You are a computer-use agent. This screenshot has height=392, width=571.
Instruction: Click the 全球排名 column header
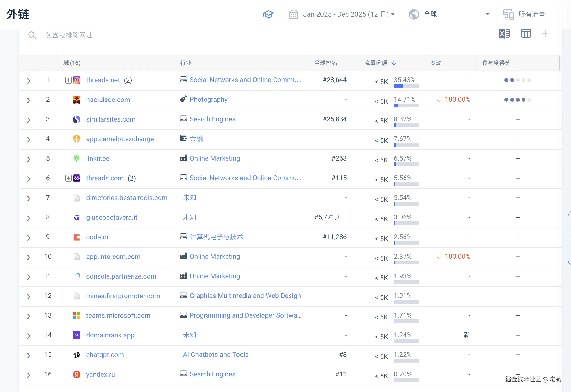325,63
